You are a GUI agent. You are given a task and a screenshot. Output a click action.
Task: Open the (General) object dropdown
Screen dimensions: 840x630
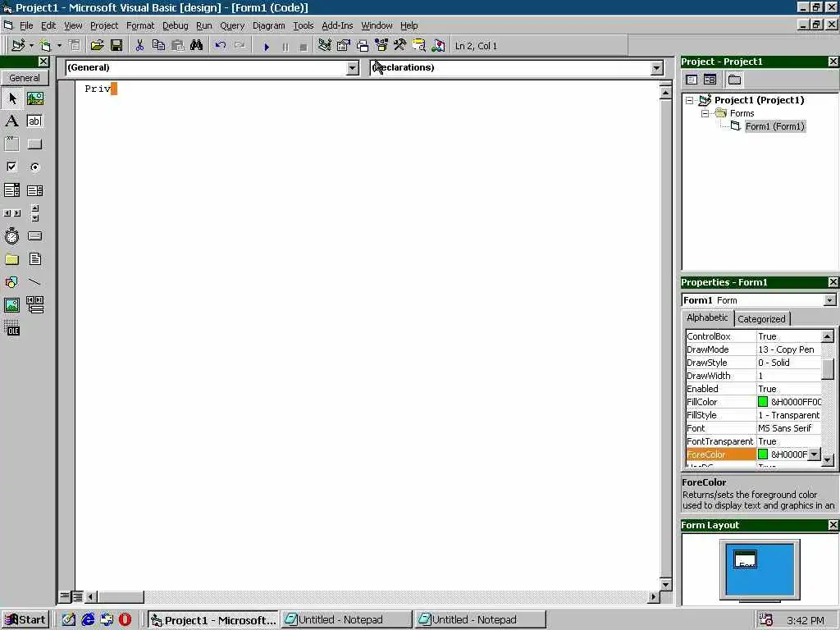(x=352, y=68)
